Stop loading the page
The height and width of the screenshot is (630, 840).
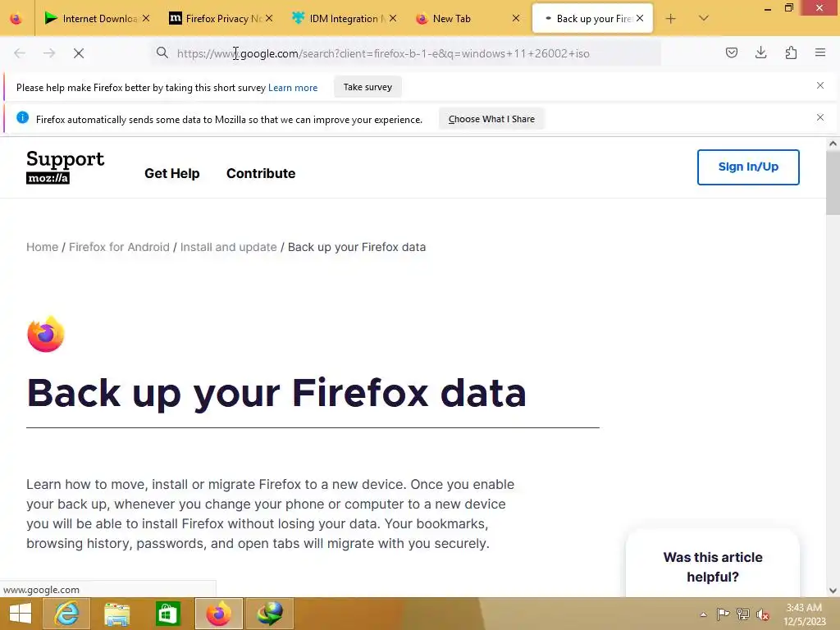click(x=79, y=53)
